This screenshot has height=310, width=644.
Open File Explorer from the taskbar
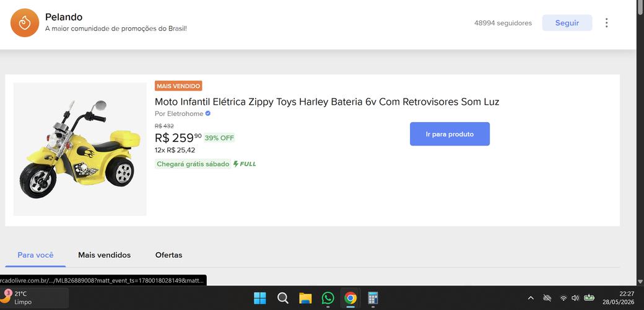[305, 298]
